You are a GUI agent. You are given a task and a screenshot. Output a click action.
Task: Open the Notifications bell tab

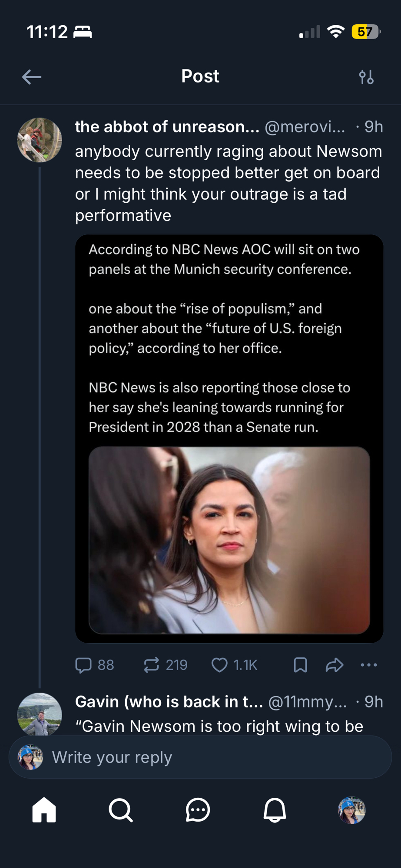(275, 810)
